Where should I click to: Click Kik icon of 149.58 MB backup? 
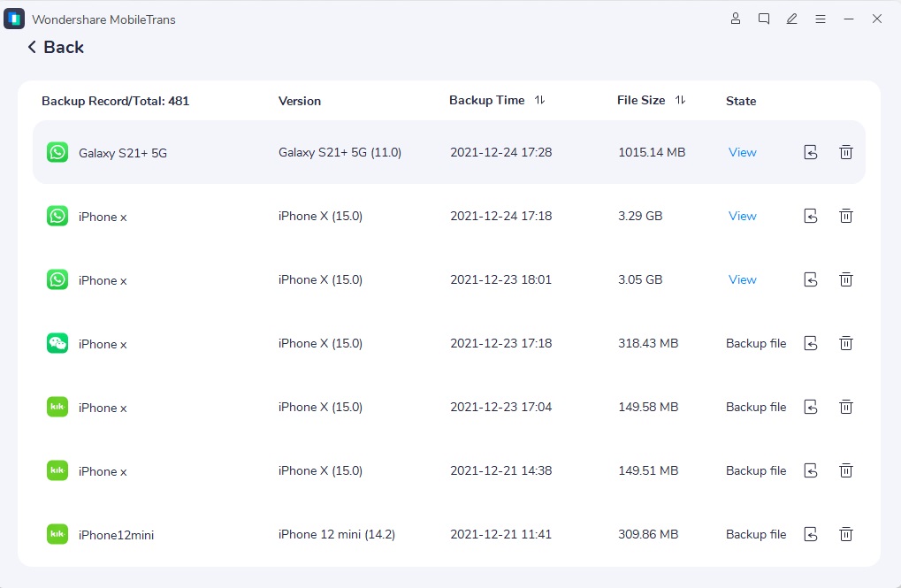click(57, 407)
